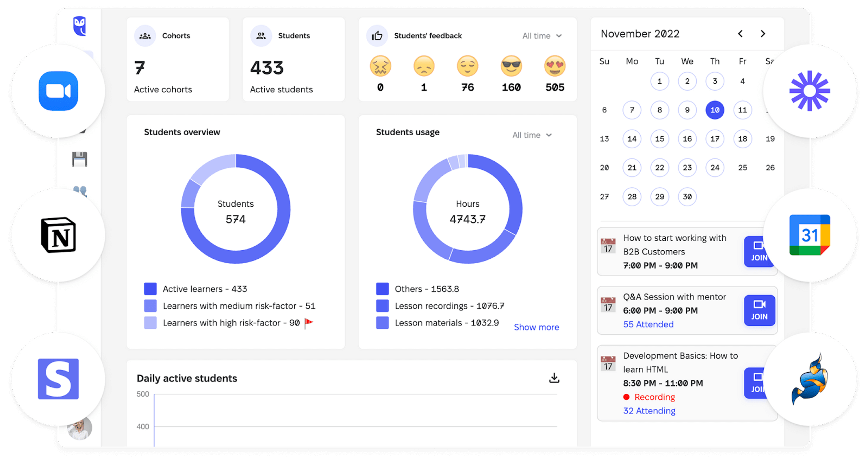Image resolution: width=868 pixels, height=461 pixels.
Task: Click the genie lamp integration icon
Action: pyautogui.click(x=810, y=379)
